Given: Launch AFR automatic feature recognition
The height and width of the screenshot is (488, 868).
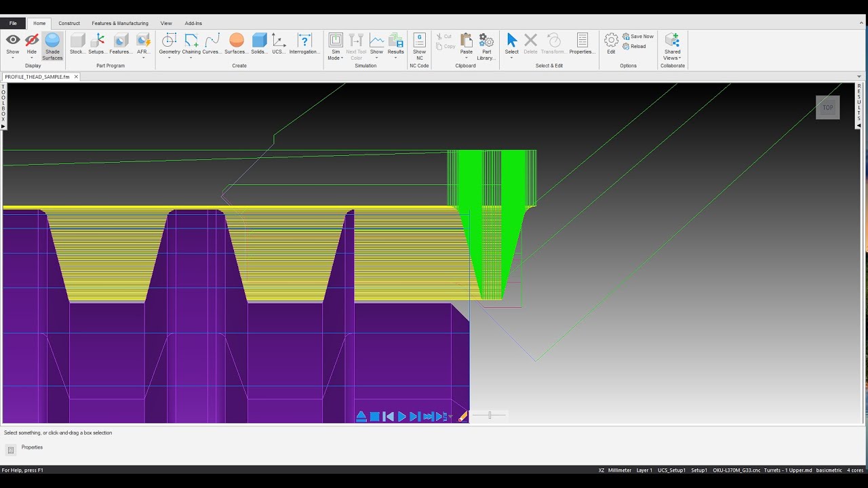Looking at the screenshot, I should [x=143, y=45].
